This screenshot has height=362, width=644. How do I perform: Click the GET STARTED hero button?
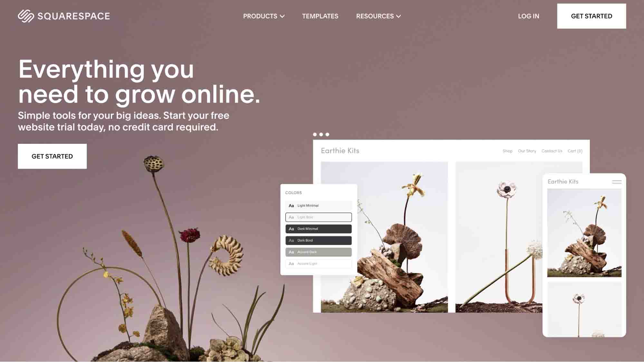[52, 156]
